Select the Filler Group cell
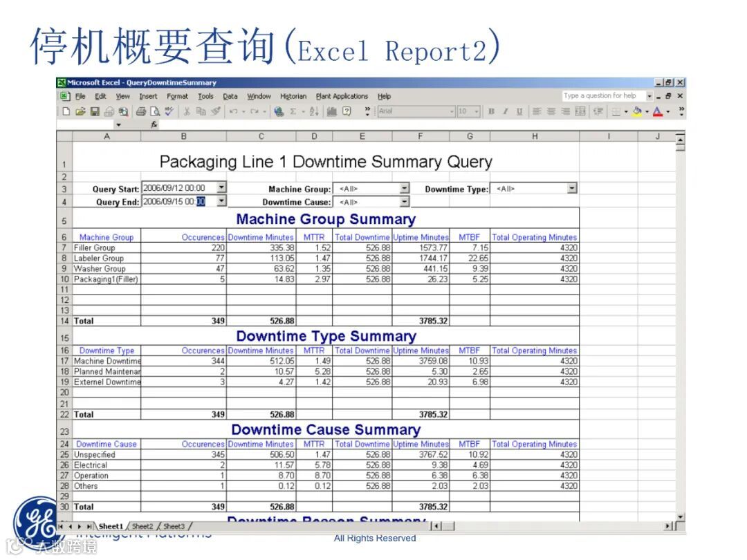Viewport: 747px width, 560px height. (107, 248)
